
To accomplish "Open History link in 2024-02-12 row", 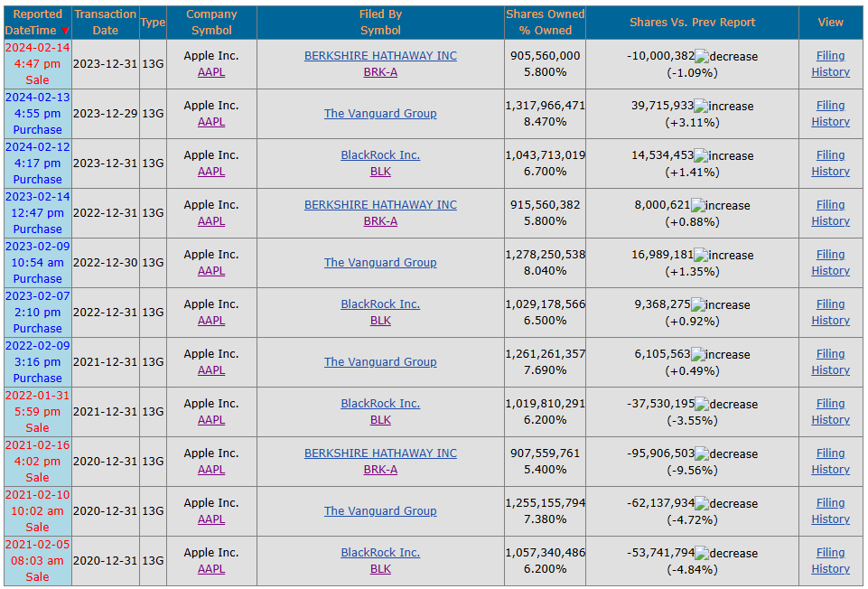I will click(x=830, y=172).
